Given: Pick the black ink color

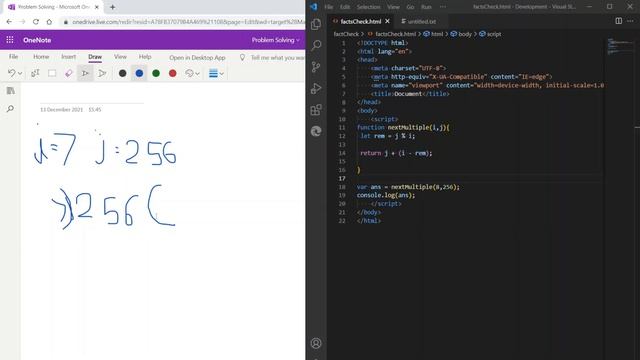Looking at the screenshot, I should [122, 73].
